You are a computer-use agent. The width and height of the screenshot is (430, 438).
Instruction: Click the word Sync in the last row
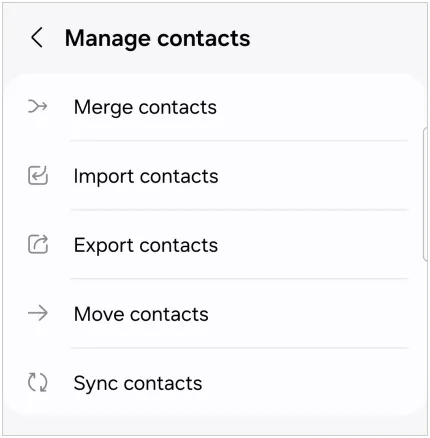tap(96, 384)
